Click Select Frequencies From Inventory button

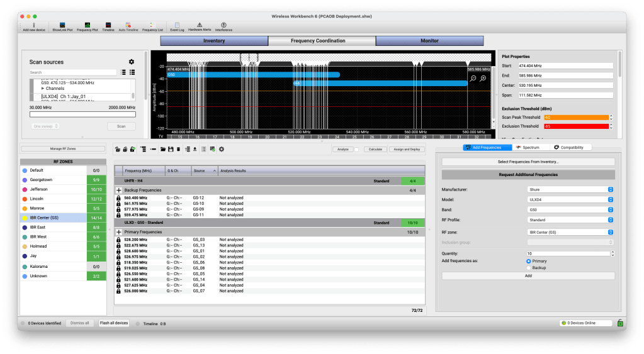[x=528, y=162]
